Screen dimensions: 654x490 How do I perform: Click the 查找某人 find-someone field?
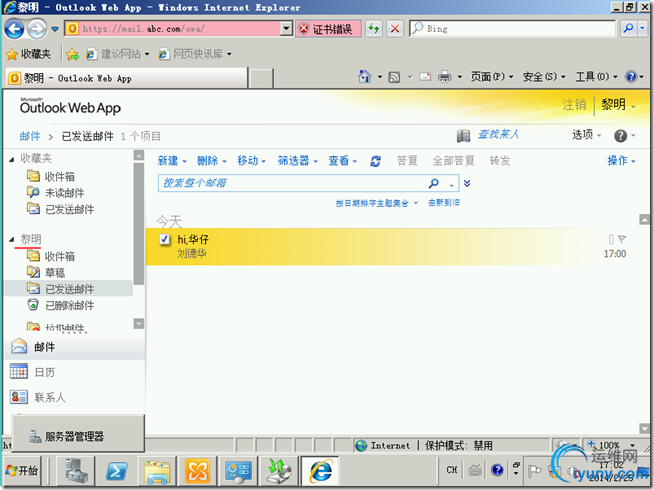click(498, 134)
